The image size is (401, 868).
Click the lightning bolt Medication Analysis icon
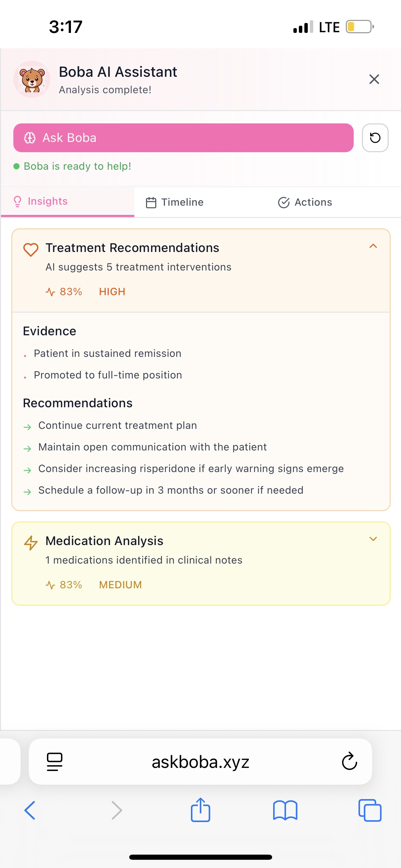31,543
